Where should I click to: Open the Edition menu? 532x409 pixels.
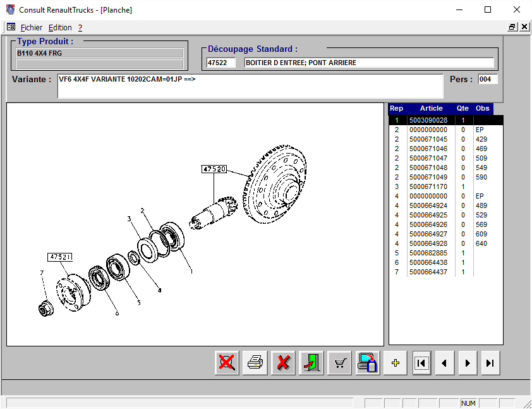click(60, 28)
